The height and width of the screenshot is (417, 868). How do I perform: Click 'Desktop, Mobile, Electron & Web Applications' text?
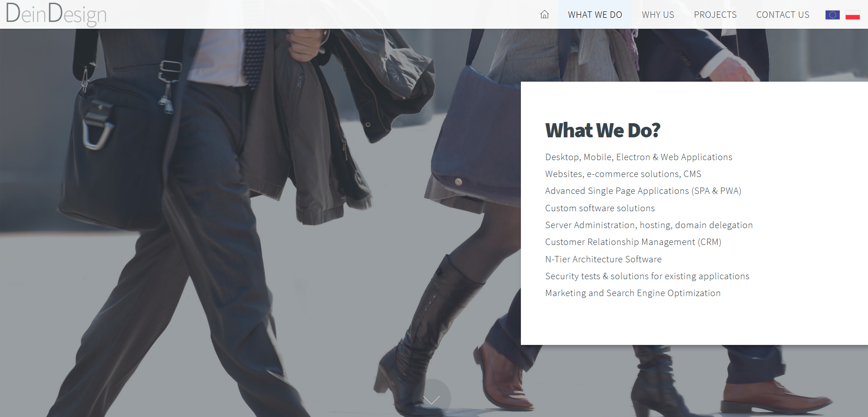coord(639,157)
